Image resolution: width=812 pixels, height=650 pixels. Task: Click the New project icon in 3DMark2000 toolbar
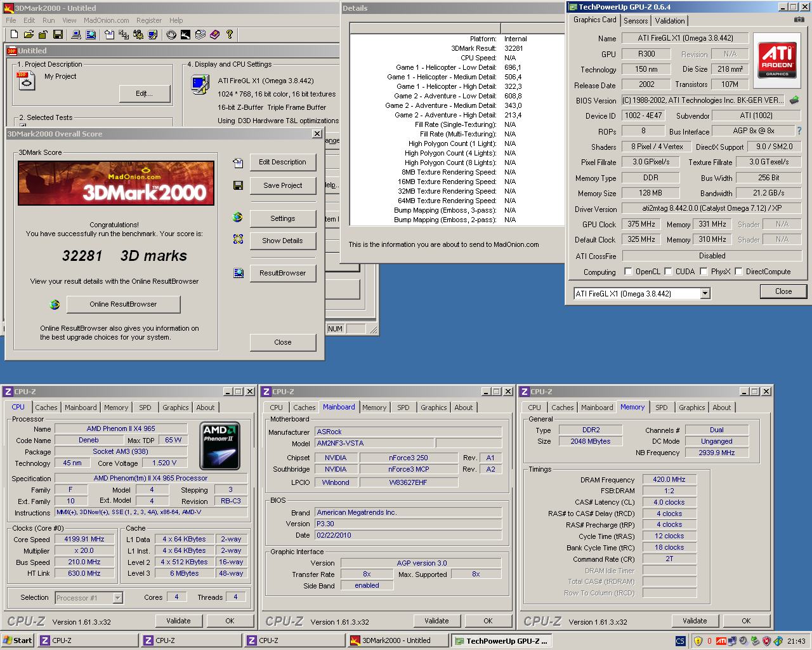[14, 34]
